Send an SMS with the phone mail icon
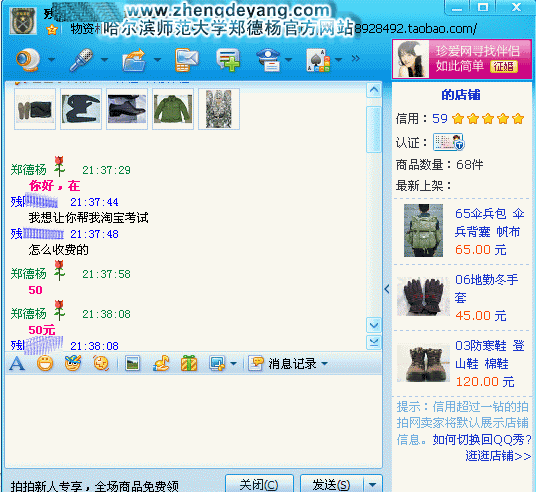Screen dimensions: 536x492 [x=186, y=60]
